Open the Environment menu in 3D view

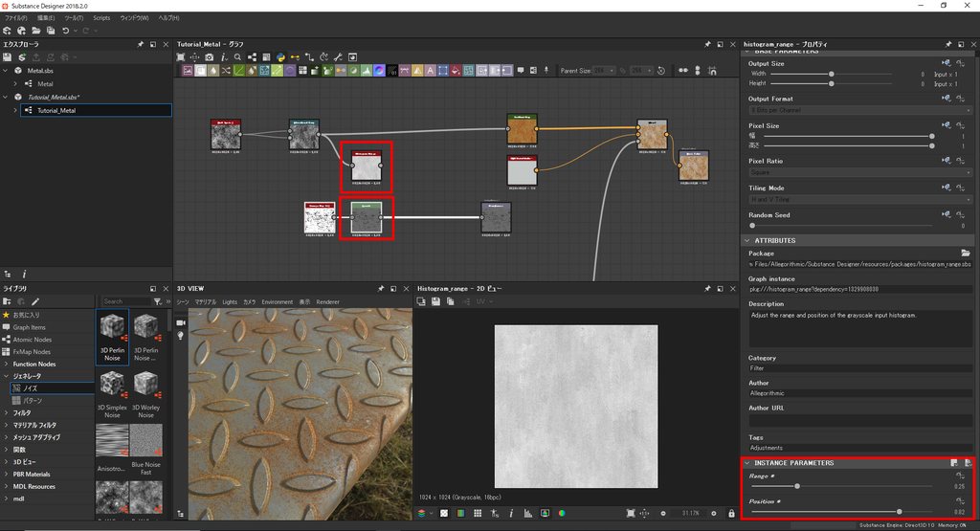pyautogui.click(x=278, y=301)
